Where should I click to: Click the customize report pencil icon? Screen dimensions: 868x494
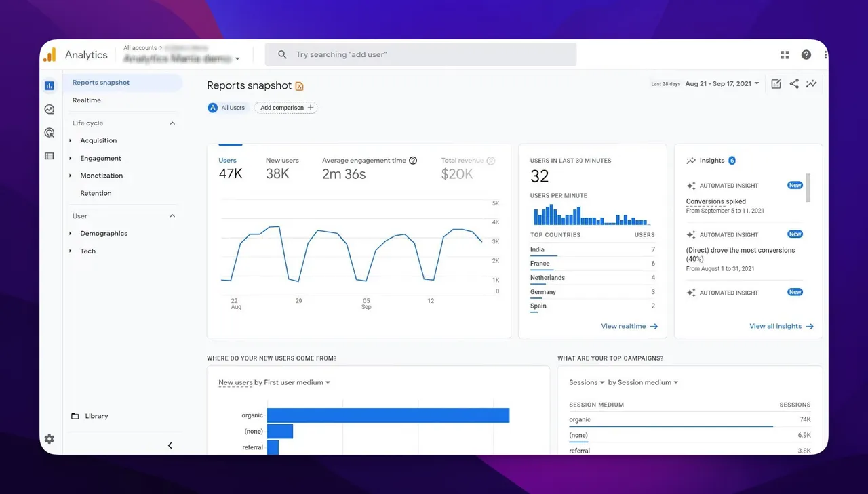pyautogui.click(x=776, y=83)
